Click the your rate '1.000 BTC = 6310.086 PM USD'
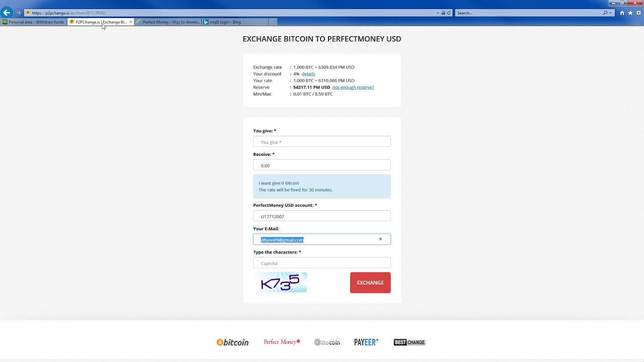644x362 pixels. tap(324, 81)
